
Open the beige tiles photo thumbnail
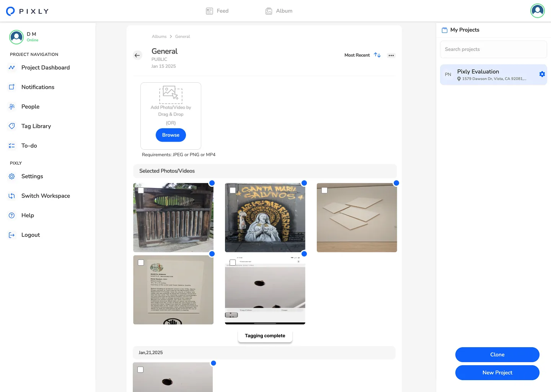[x=357, y=217]
